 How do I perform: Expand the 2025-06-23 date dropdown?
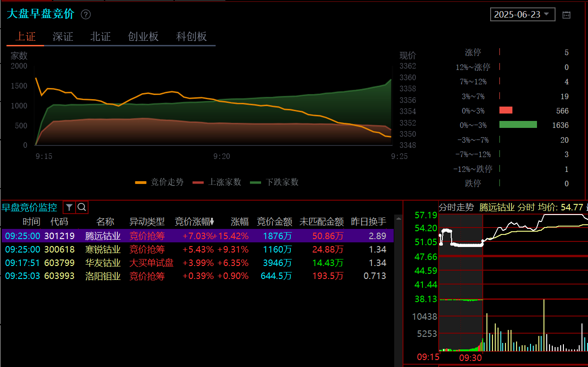[x=523, y=14]
